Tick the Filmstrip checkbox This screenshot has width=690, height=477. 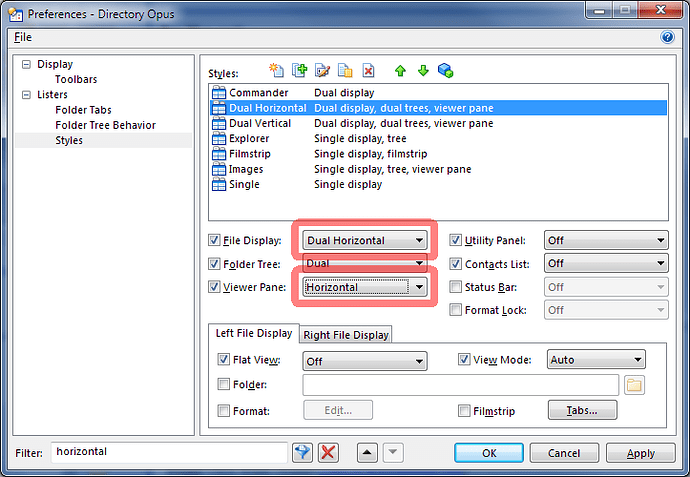(x=464, y=410)
